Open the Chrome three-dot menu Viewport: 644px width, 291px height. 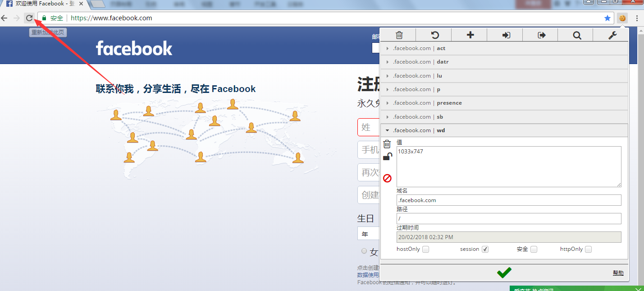click(637, 18)
